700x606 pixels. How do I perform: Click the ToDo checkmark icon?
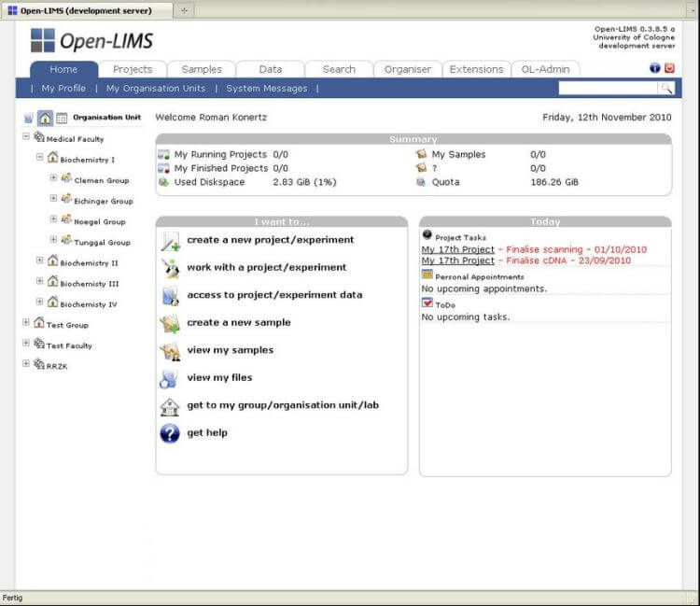tap(427, 303)
